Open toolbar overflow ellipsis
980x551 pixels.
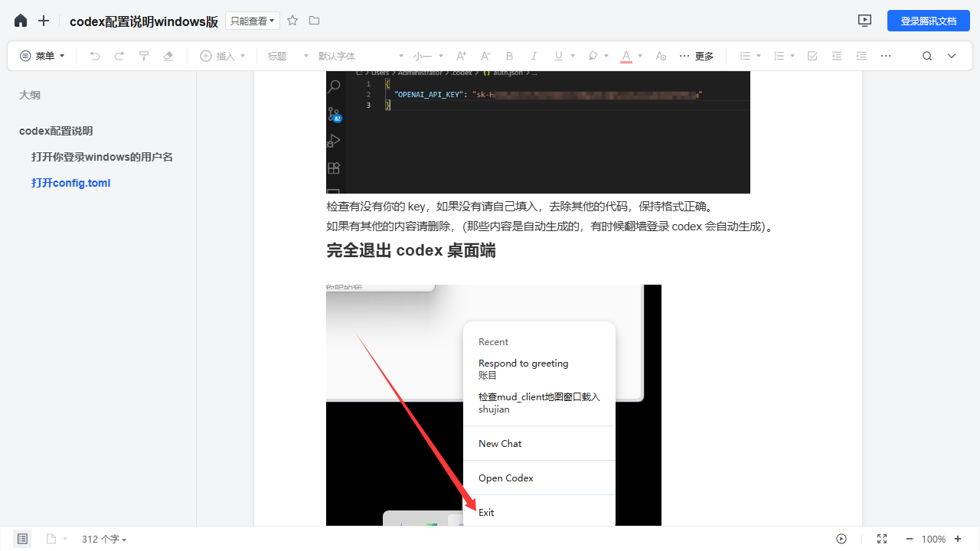coord(886,56)
